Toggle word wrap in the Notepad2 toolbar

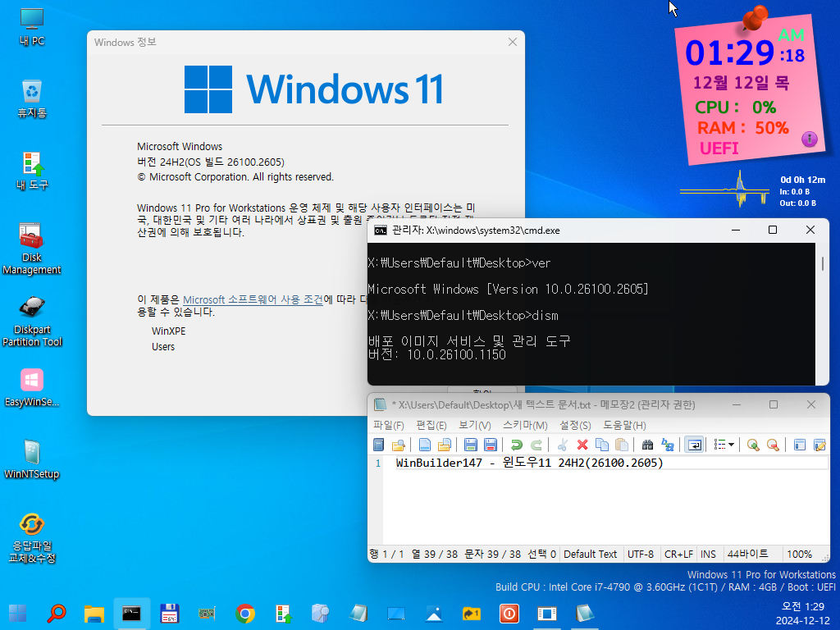tap(694, 445)
